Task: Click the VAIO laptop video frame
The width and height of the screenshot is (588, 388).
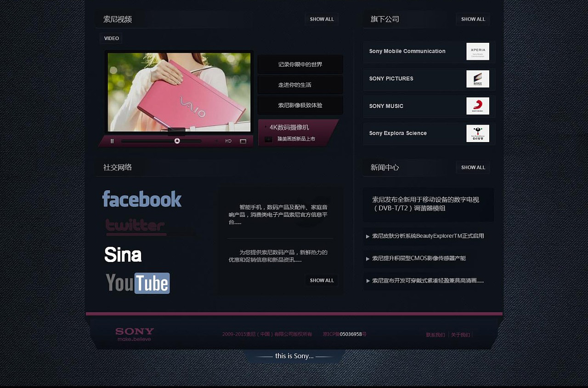Action: [179, 92]
